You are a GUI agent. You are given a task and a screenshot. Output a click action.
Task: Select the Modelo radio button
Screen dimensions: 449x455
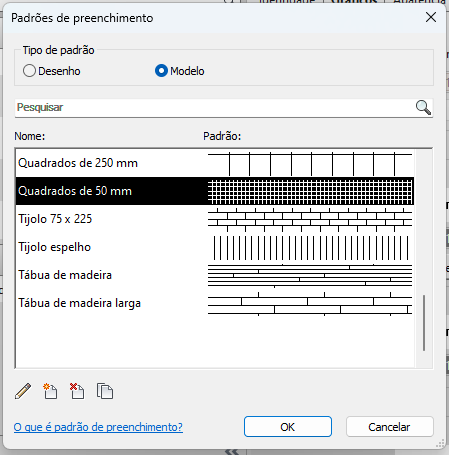tap(161, 71)
